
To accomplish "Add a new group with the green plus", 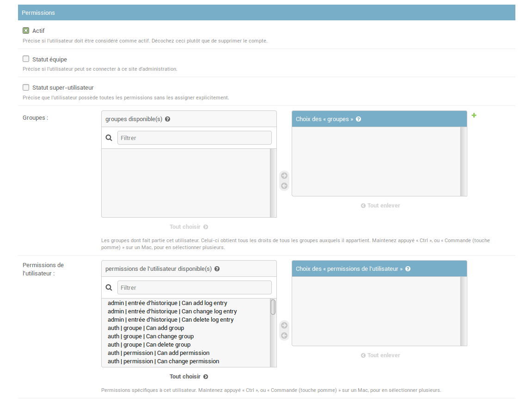I will pos(474,116).
